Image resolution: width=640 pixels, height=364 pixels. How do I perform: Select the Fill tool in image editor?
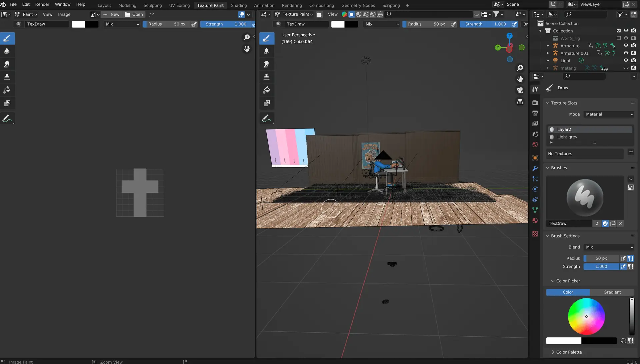pos(7,90)
